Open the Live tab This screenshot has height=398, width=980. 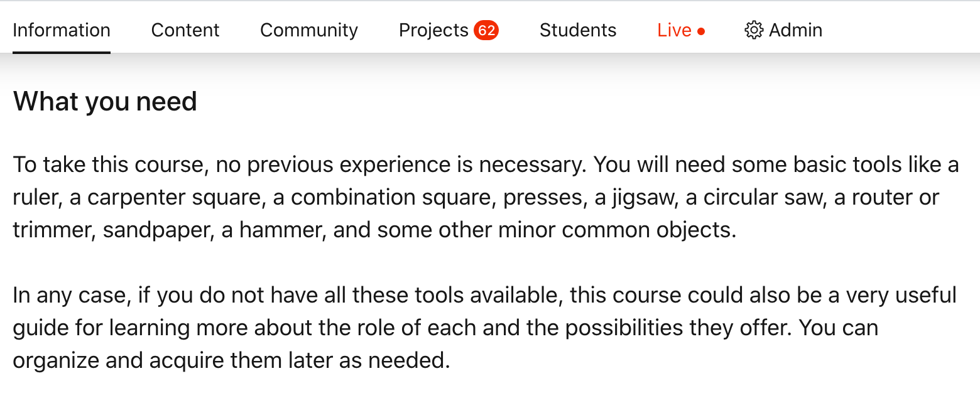tap(674, 30)
